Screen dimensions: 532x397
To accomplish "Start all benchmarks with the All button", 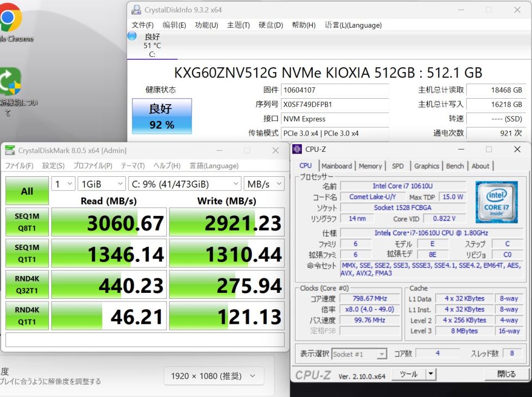I will coord(27,191).
